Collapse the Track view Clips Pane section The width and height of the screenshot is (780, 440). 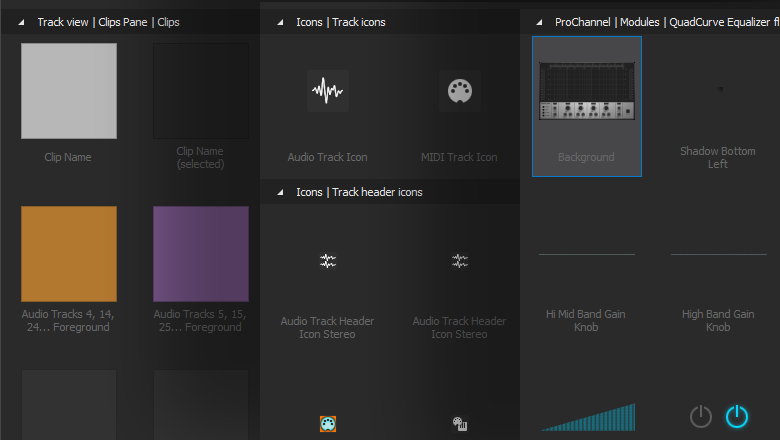coord(22,22)
